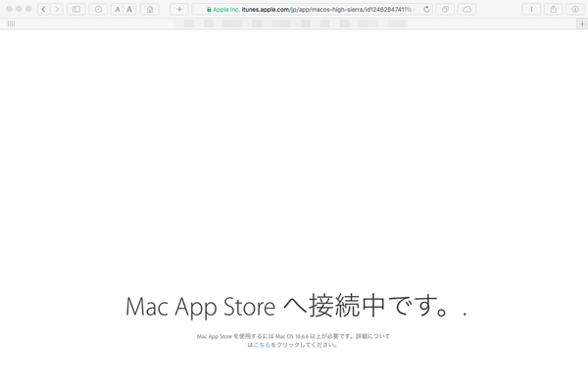Decrease text size with small A
The width and height of the screenshot is (588, 392).
(118, 10)
